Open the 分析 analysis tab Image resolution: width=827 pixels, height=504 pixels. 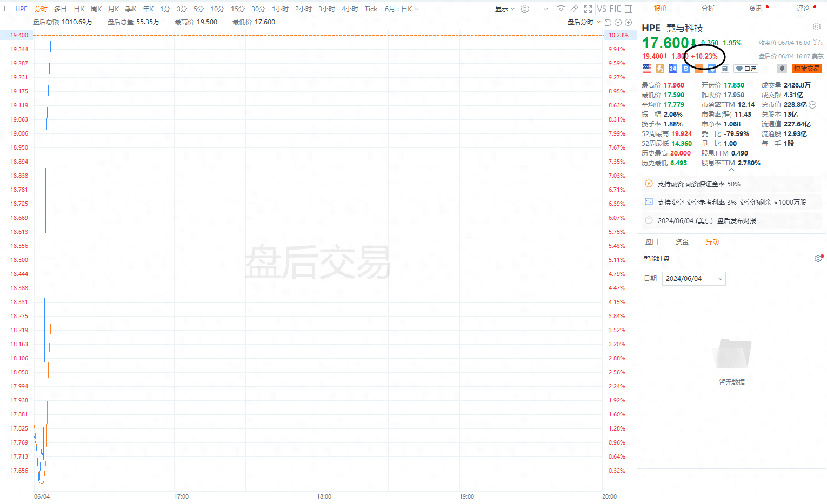(708, 8)
